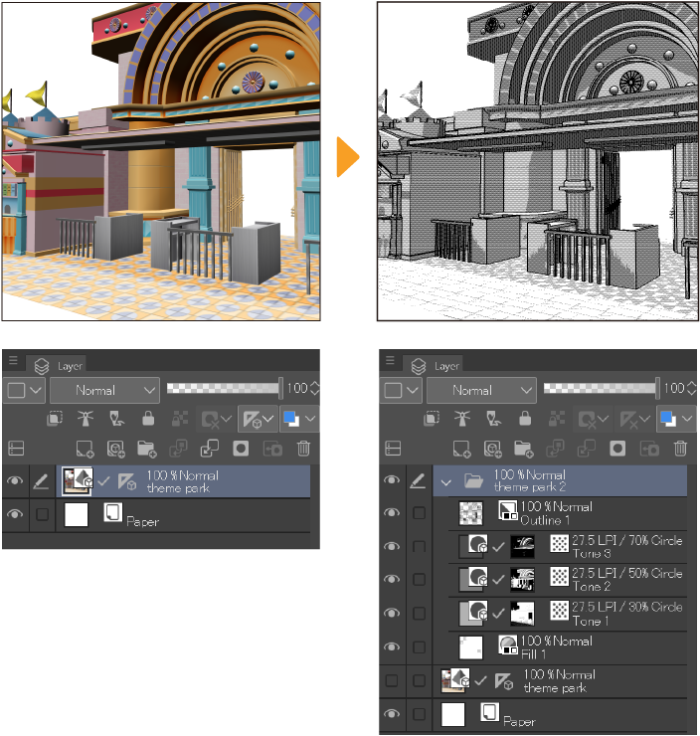Open ruler range dropdown in left panel

[x=259, y=419]
